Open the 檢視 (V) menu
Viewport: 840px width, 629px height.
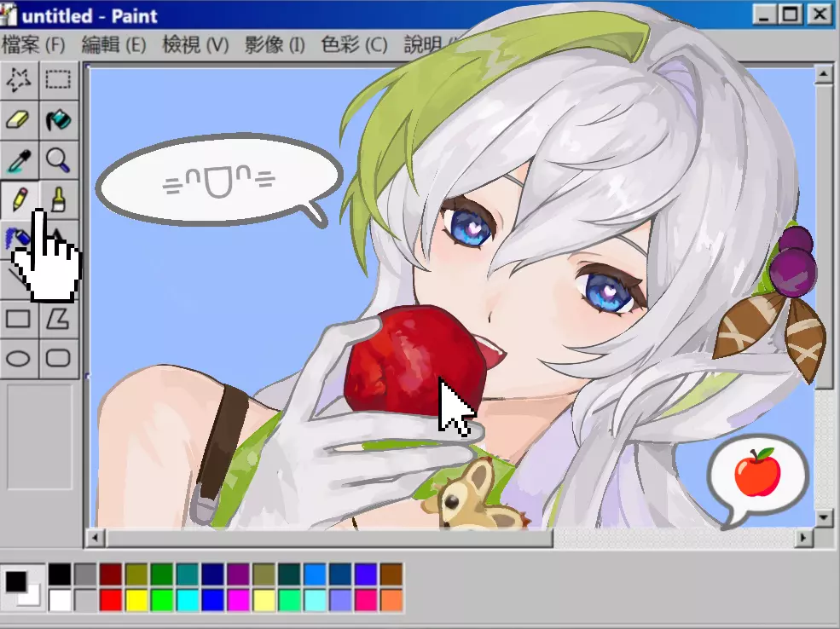coord(195,45)
